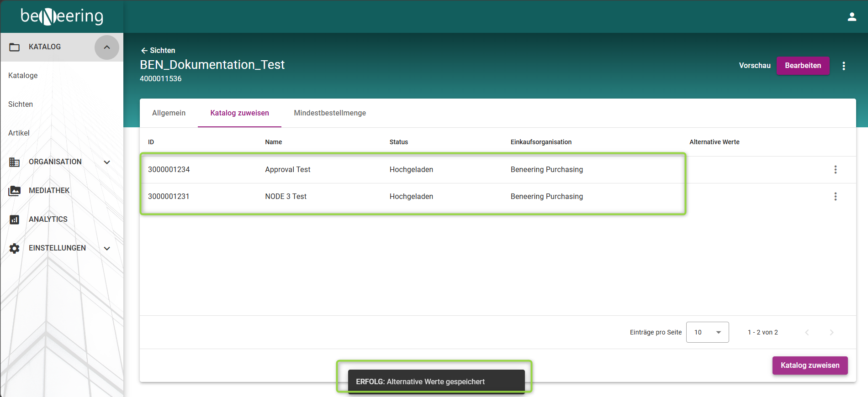Click the Einstellungen gear icon

[15, 248]
